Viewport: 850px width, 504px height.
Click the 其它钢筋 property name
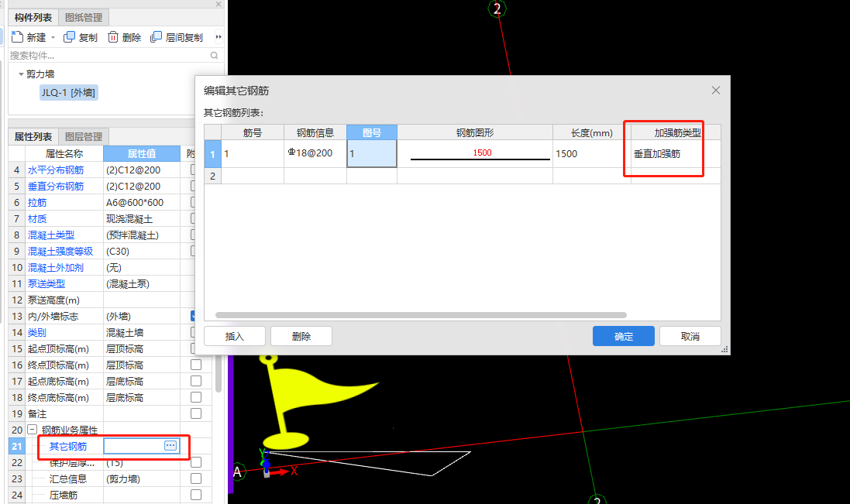point(68,446)
